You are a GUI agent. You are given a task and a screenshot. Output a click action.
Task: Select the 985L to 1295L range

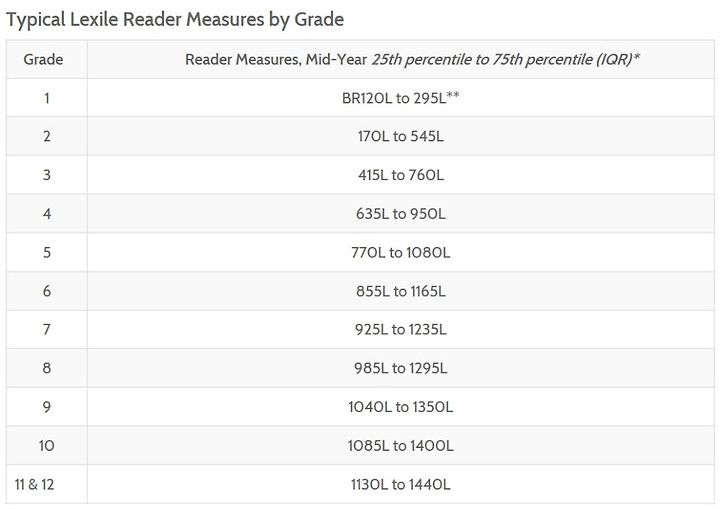pyautogui.click(x=401, y=368)
